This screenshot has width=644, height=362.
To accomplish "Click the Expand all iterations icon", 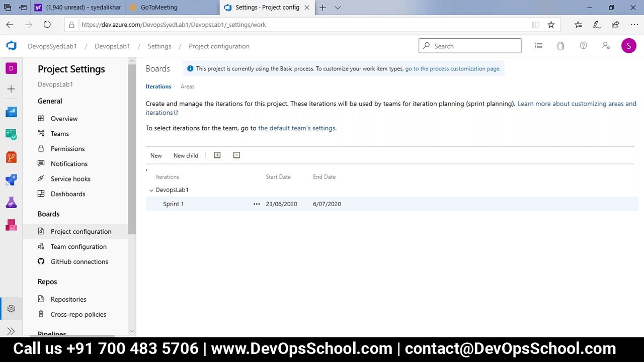I will 217,155.
